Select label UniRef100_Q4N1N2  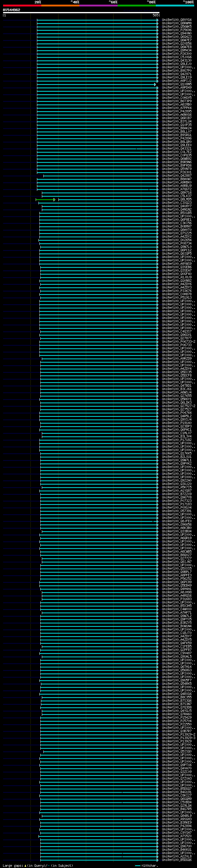coord(177,210)
